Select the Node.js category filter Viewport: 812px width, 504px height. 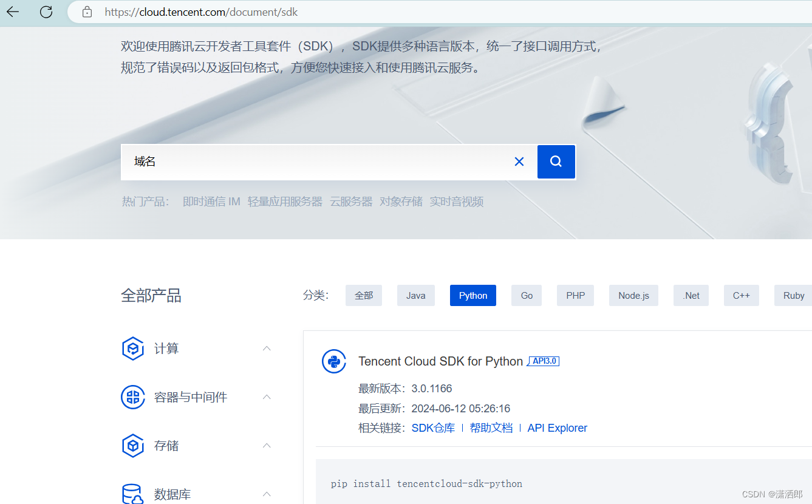[633, 295]
